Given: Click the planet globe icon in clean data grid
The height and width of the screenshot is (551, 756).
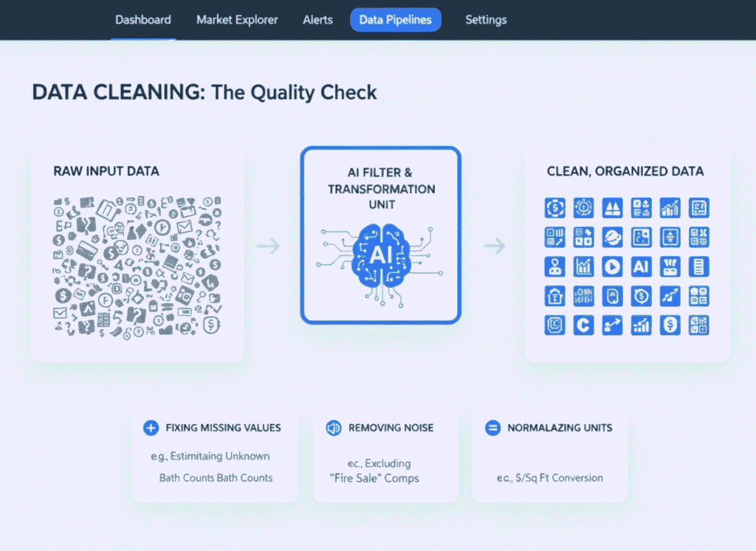Looking at the screenshot, I should [612, 237].
